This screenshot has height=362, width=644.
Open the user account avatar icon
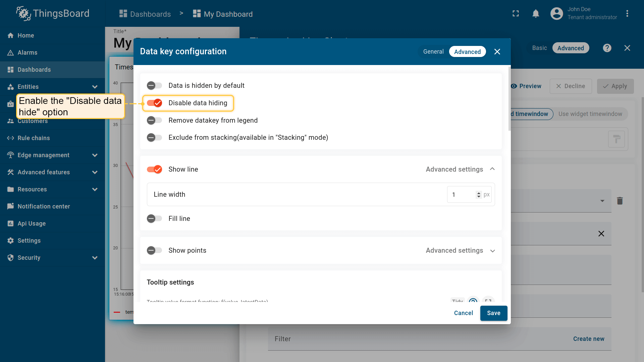556,14
